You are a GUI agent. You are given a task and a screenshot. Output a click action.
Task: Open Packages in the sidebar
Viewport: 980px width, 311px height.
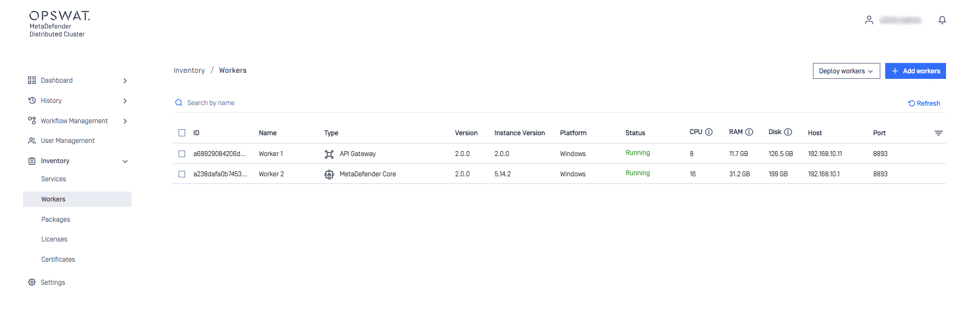(x=56, y=220)
